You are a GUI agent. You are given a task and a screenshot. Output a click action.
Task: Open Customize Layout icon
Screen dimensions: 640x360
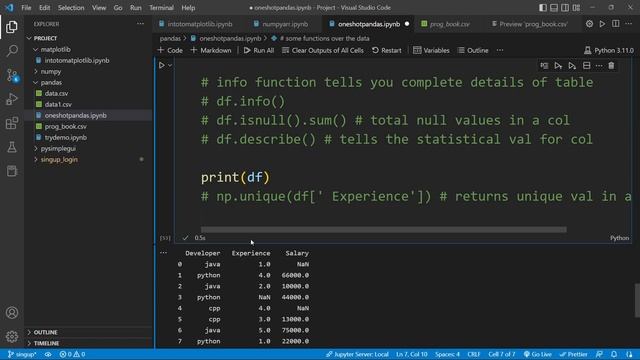[x=576, y=8]
